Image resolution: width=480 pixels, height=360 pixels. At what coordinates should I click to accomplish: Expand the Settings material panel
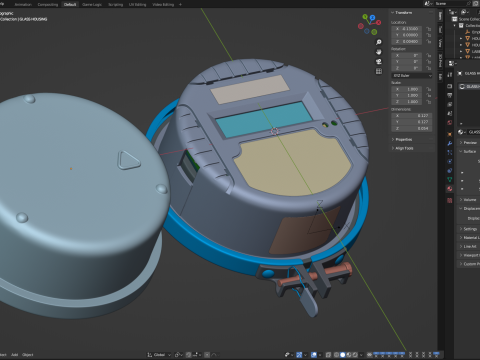[469, 229]
